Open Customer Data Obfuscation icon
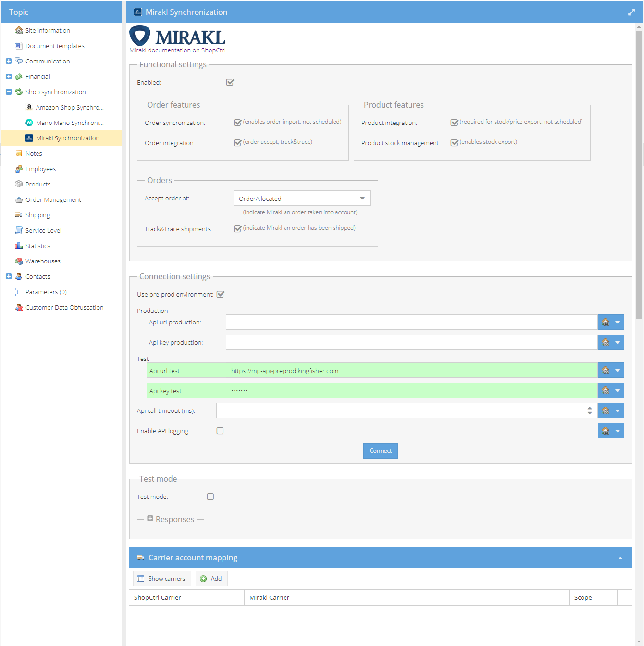644x646 pixels. point(19,307)
